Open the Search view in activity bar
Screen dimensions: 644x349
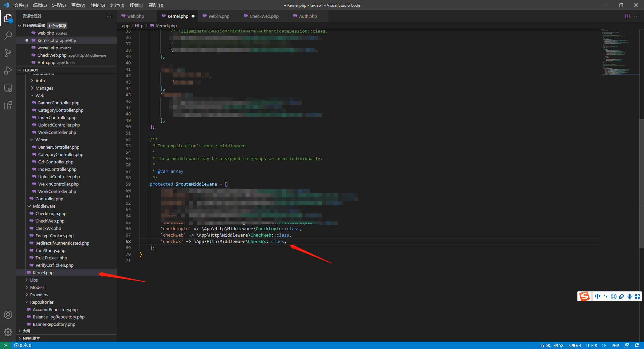pyautogui.click(x=8, y=36)
